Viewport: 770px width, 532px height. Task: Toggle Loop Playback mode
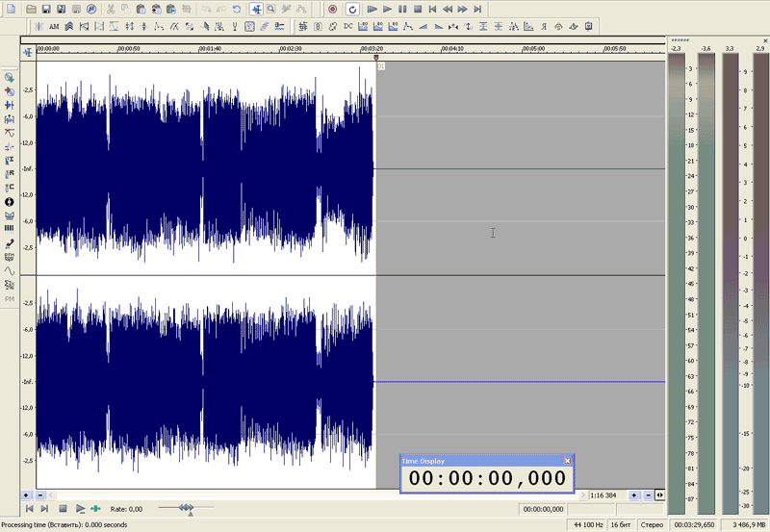tap(352, 9)
